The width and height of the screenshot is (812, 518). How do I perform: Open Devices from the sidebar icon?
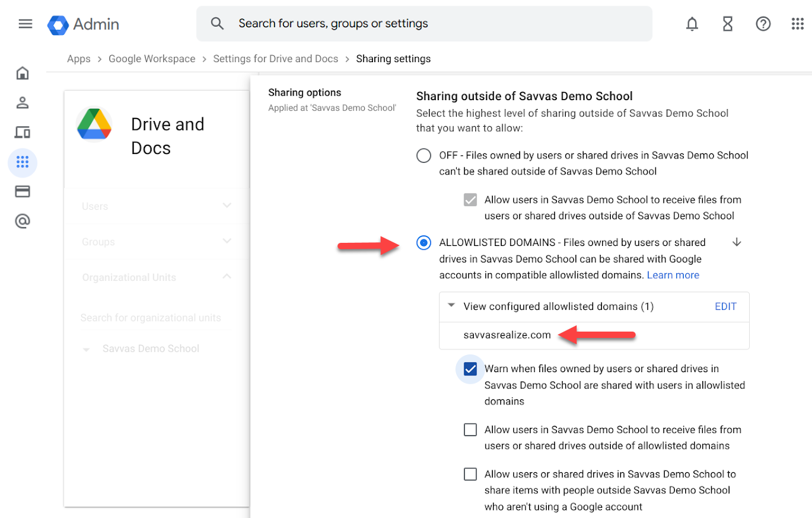click(x=22, y=132)
